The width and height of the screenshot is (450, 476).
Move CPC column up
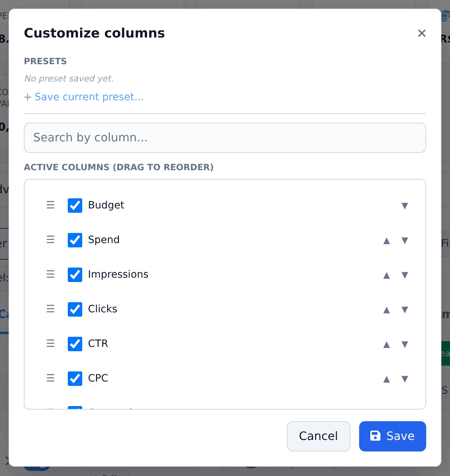pyautogui.click(x=387, y=379)
